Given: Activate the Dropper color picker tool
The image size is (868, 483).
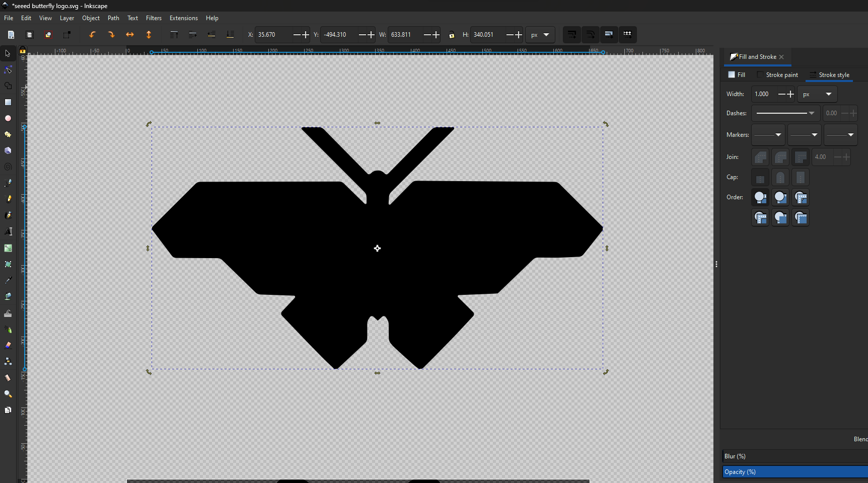Looking at the screenshot, I should [8, 280].
